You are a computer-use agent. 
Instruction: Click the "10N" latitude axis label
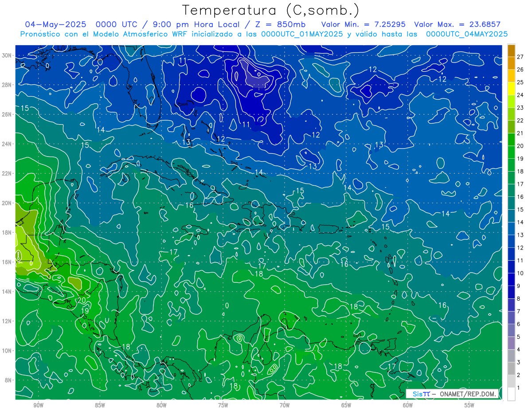pyautogui.click(x=7, y=350)
